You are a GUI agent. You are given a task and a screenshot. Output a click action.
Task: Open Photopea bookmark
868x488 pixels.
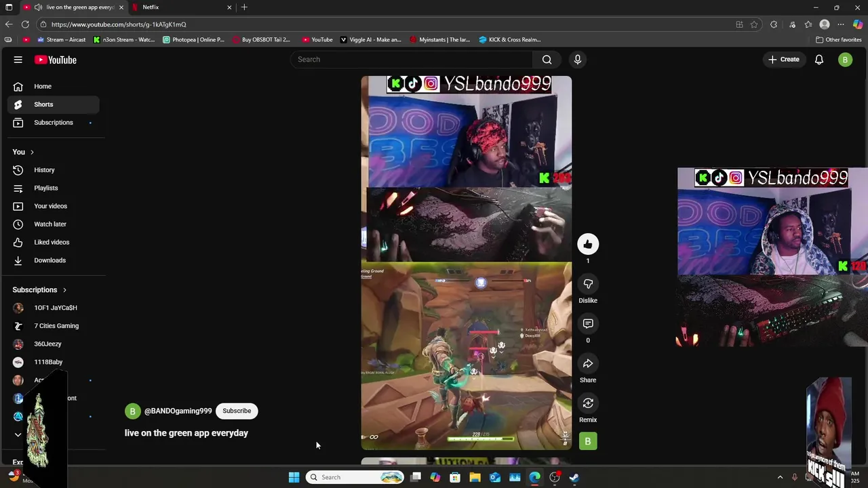[x=194, y=40]
